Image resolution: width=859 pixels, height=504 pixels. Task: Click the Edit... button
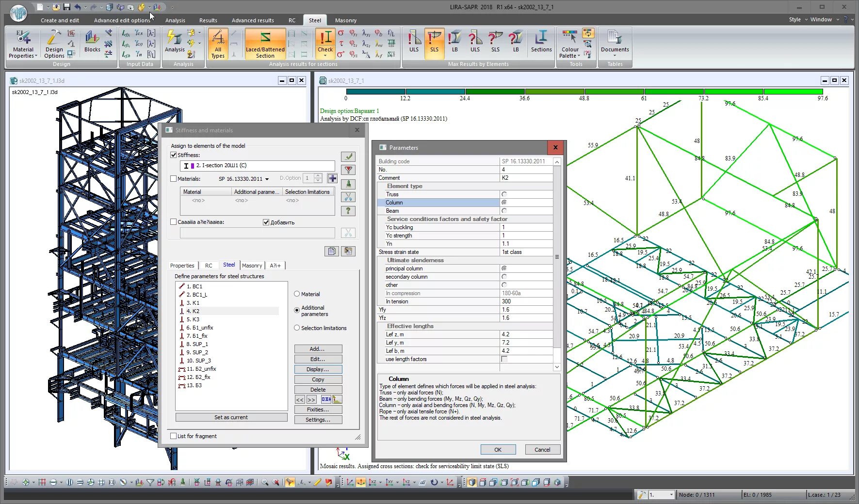click(318, 359)
